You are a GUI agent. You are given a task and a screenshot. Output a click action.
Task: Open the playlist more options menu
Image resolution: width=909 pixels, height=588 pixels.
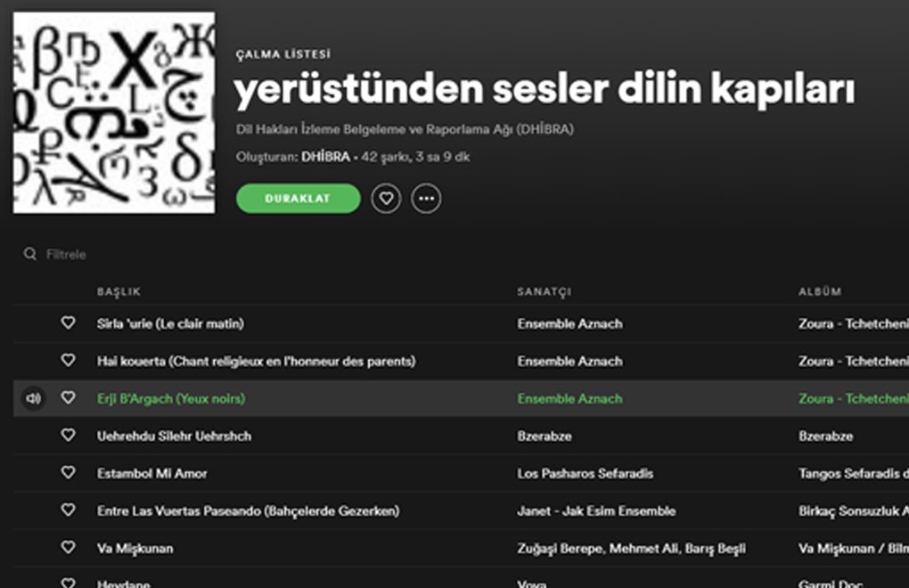tap(427, 199)
